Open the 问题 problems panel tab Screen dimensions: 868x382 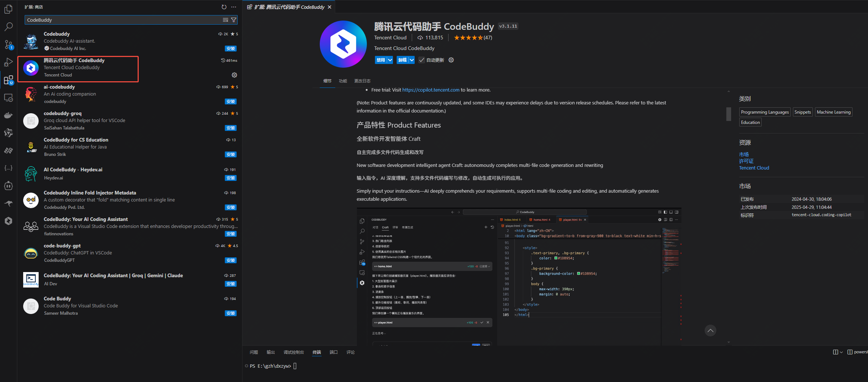pos(254,352)
